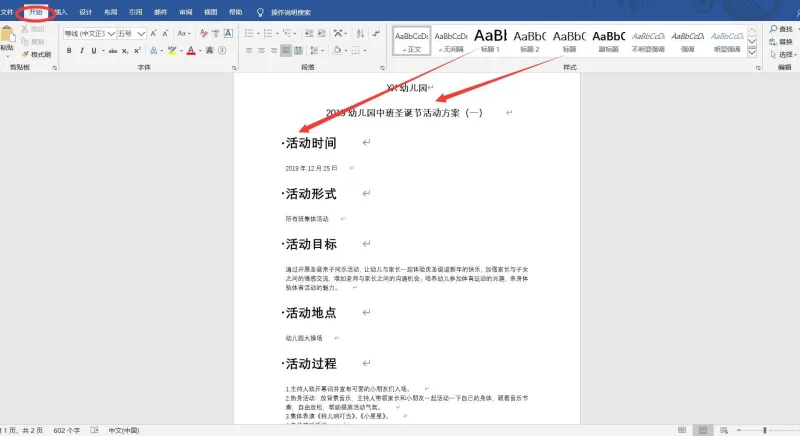This screenshot has width=800, height=436.
Task: Open the highlight color dropdown arrow
Action: pyautogui.click(x=181, y=50)
